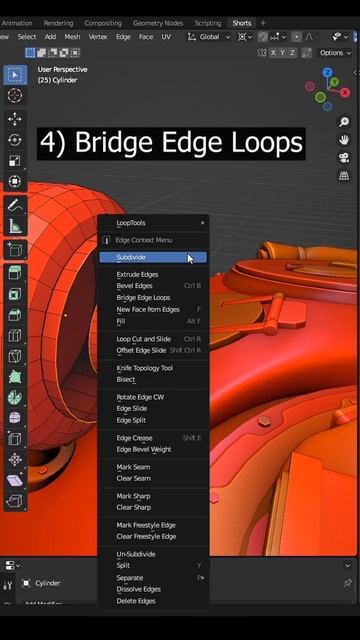The image size is (360, 640).
Task: Select the Select Box tool
Action: tap(15, 75)
